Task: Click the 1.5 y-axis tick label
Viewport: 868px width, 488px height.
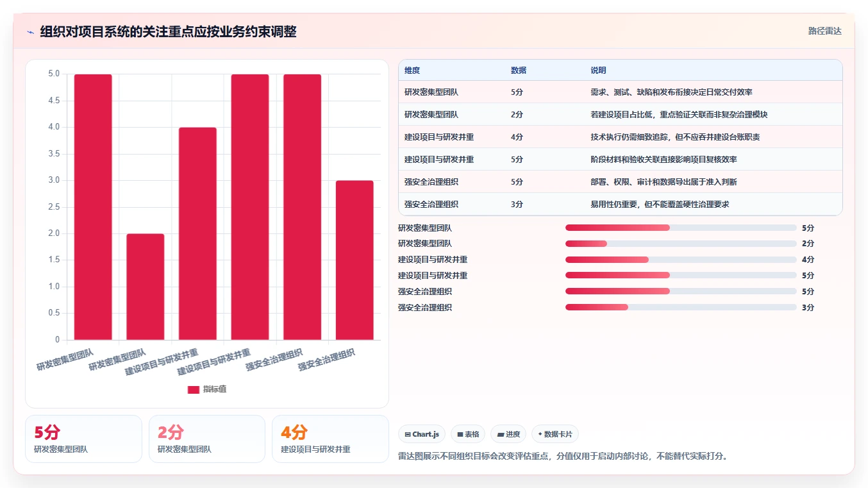Action: coord(54,260)
